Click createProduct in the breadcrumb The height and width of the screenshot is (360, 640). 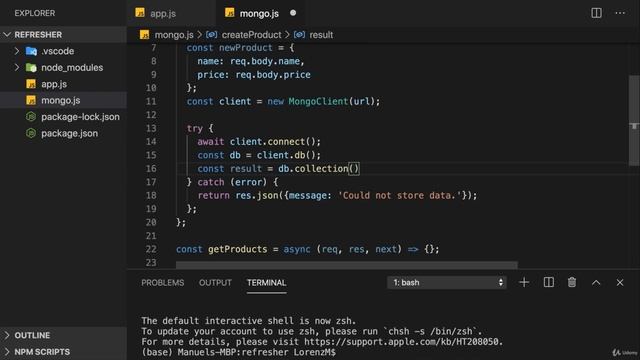(x=251, y=35)
